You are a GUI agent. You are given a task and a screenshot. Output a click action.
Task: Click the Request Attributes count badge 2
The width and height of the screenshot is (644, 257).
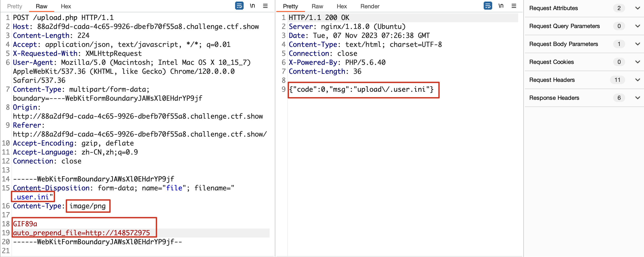[619, 8]
